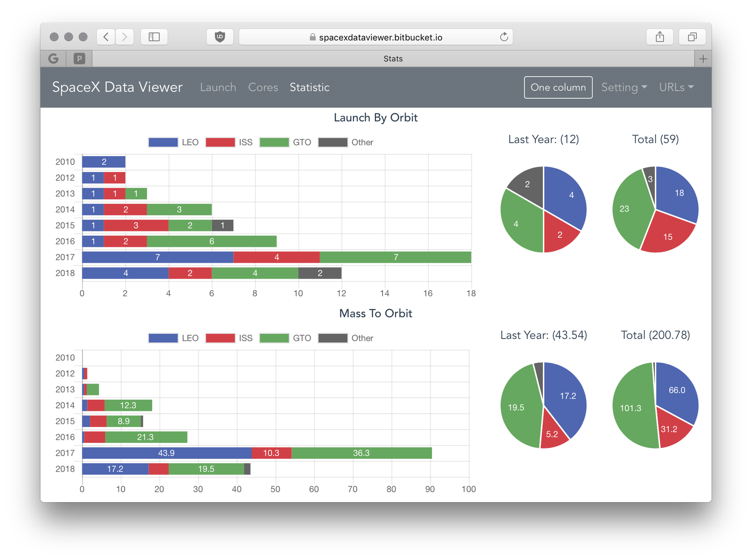Toggle Other series in Launch By Orbit legend
The image size is (752, 560).
pos(346,142)
